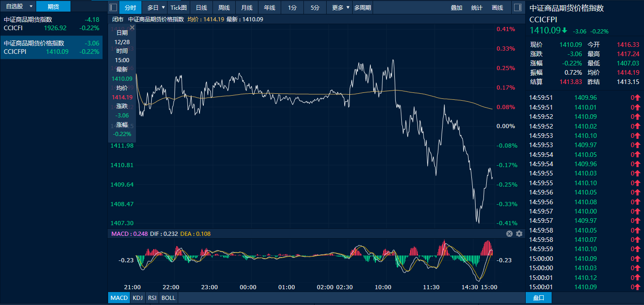Screen dimensions: 644x305
Task: Click the 最低 value 1407.03
Action: (629, 63)
